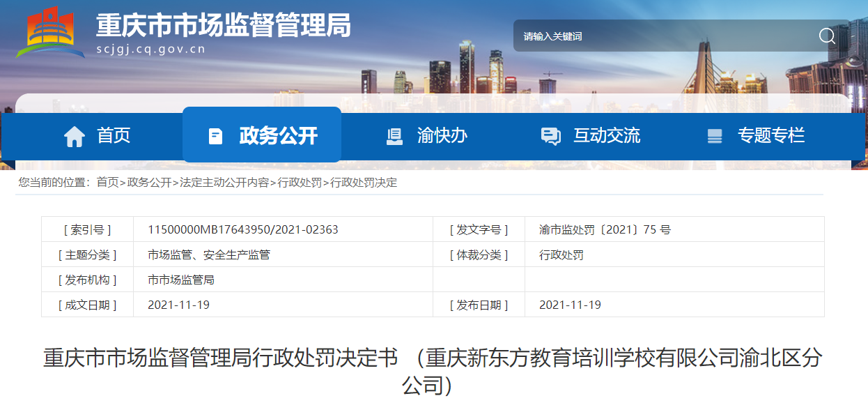Click the stacked layers icon beside 专题专栏
This screenshot has width=868, height=403.
click(x=715, y=136)
